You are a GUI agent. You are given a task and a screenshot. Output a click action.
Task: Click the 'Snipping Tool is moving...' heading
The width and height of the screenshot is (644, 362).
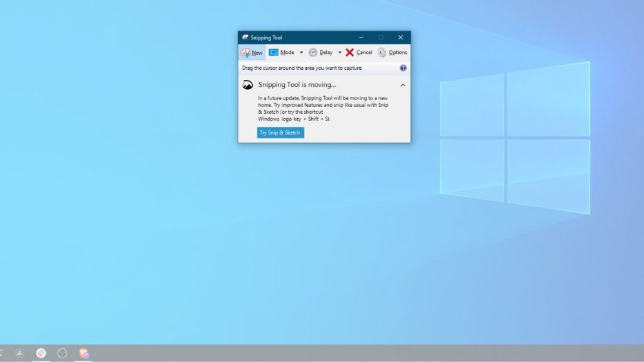point(297,85)
